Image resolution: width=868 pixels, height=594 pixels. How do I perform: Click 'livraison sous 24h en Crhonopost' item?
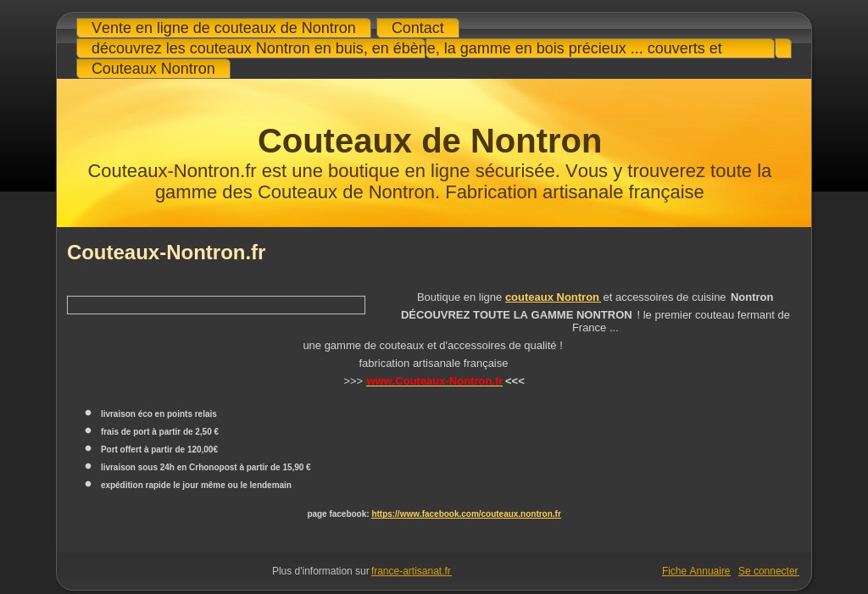tap(206, 467)
